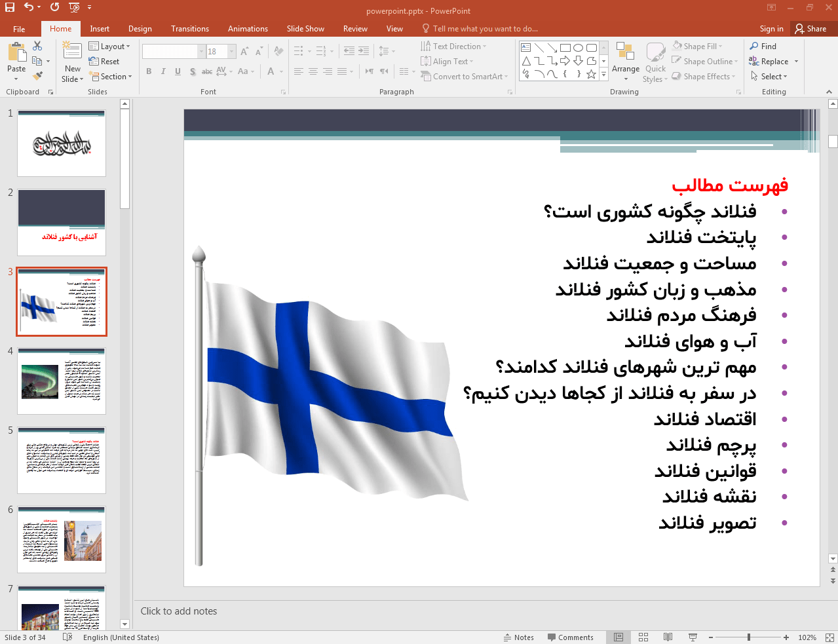838x644 pixels.
Task: Switch to the Transitions tab
Action: coord(189,29)
